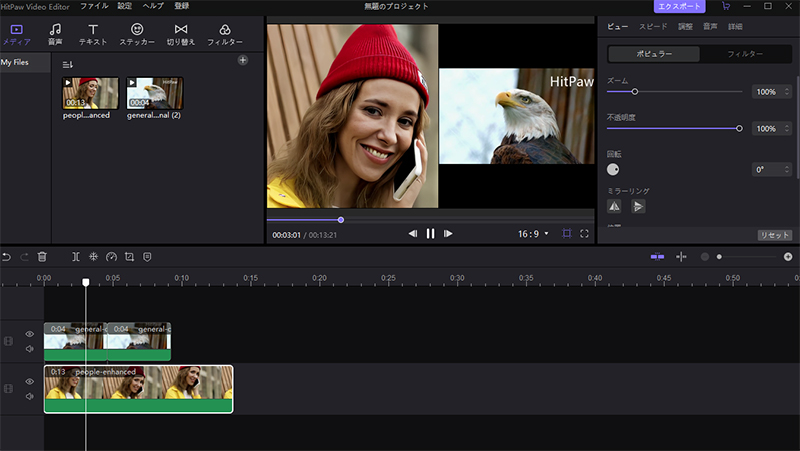The height and width of the screenshot is (451, 800).
Task: Open the 登録 menu
Action: [x=182, y=6]
